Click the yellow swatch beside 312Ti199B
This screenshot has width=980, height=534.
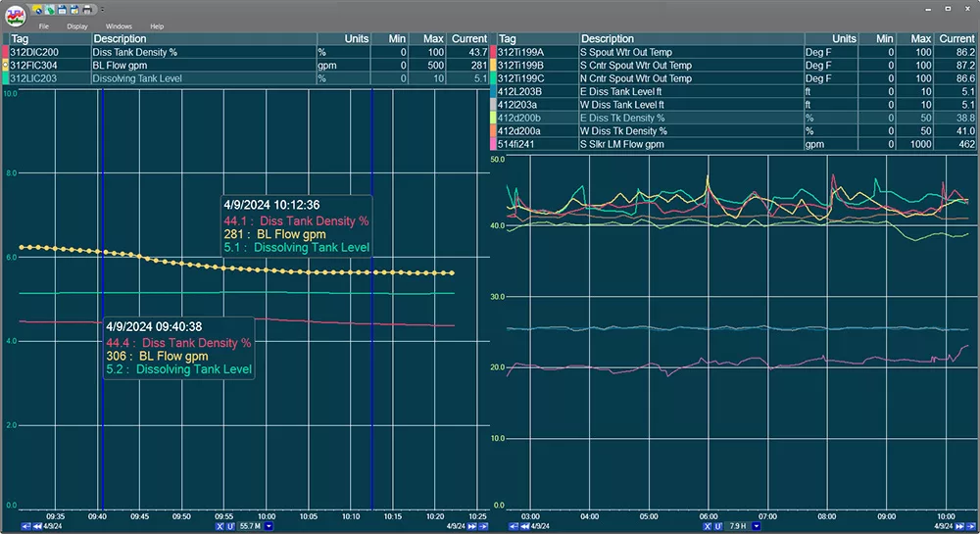pos(493,65)
